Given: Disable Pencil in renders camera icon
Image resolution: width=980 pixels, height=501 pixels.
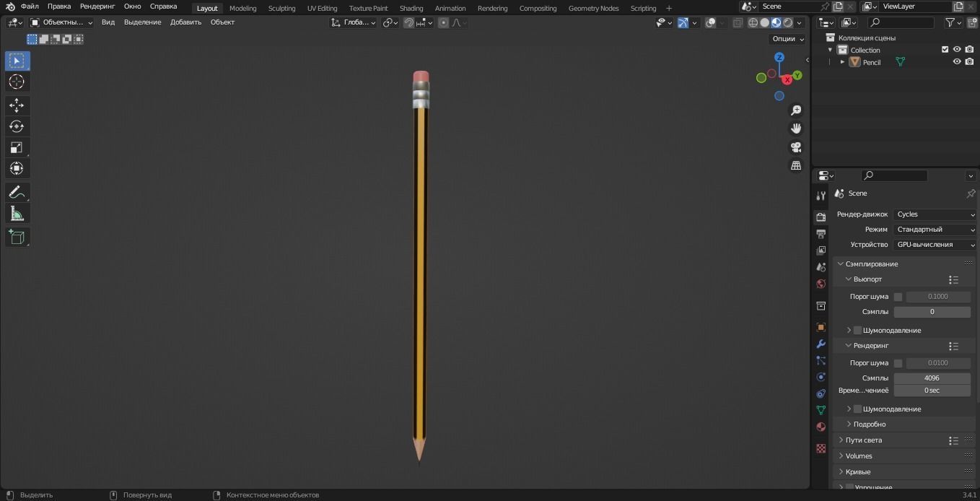Looking at the screenshot, I should 969,62.
